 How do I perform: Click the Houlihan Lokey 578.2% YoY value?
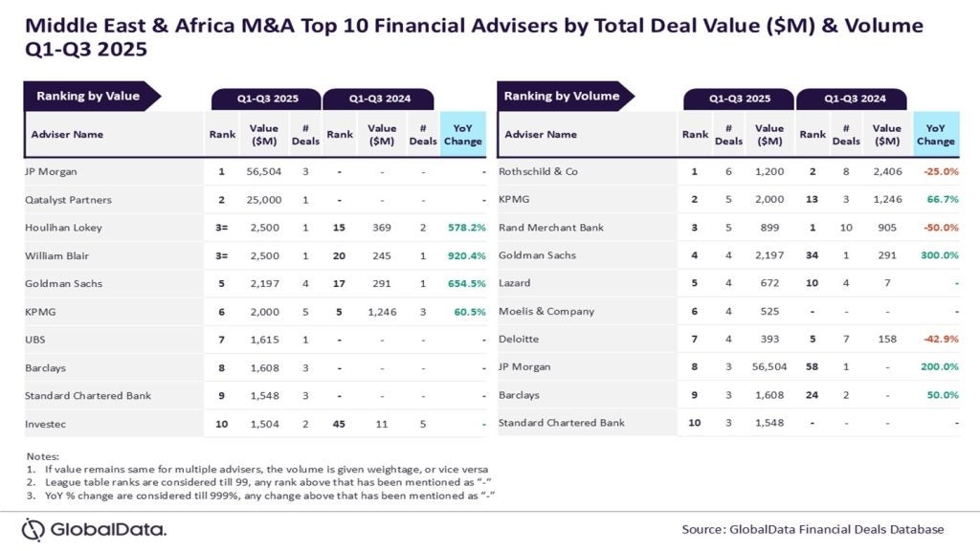pyautogui.click(x=465, y=228)
